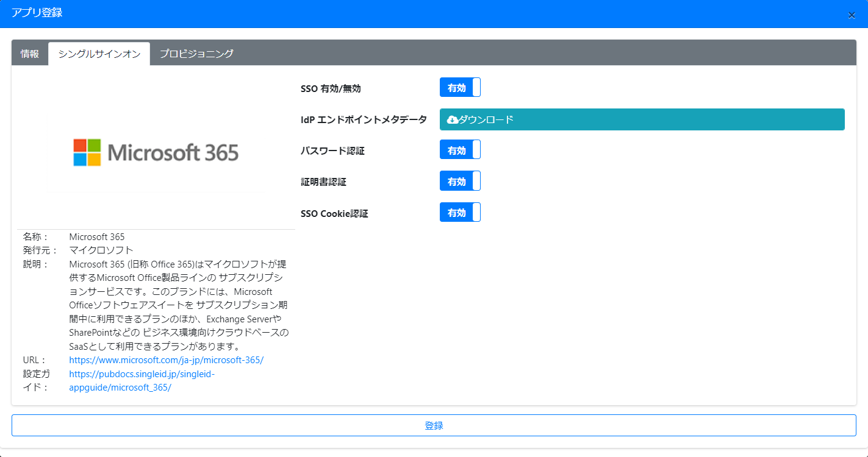Toggle the 証明書認証 switch

tap(460, 180)
